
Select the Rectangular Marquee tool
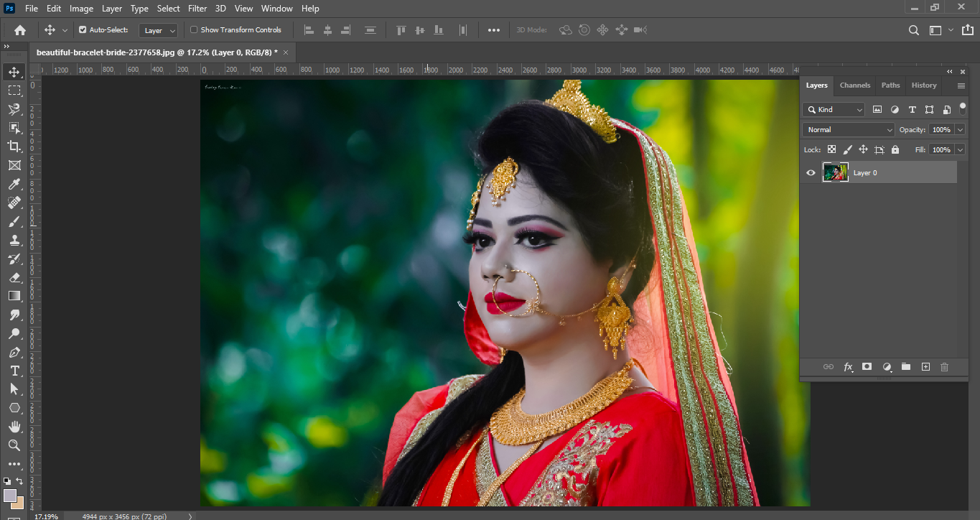(14, 90)
